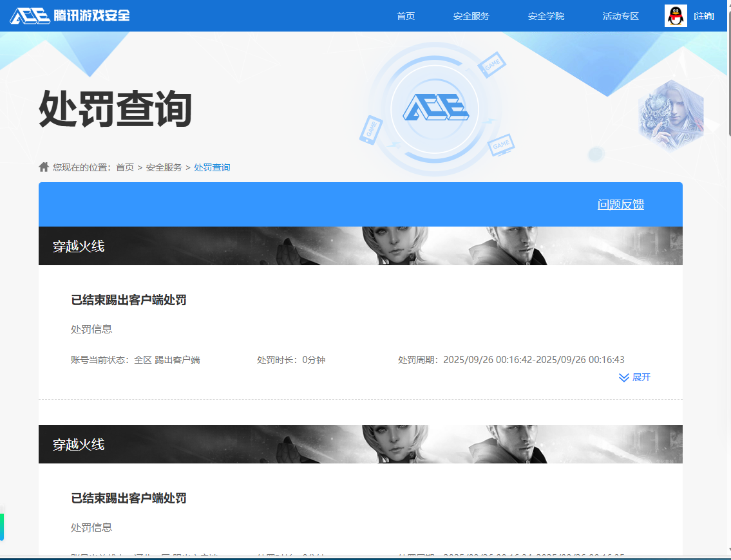Click 安全服务 in the breadcrumb trail
The image size is (731, 560).
[164, 167]
